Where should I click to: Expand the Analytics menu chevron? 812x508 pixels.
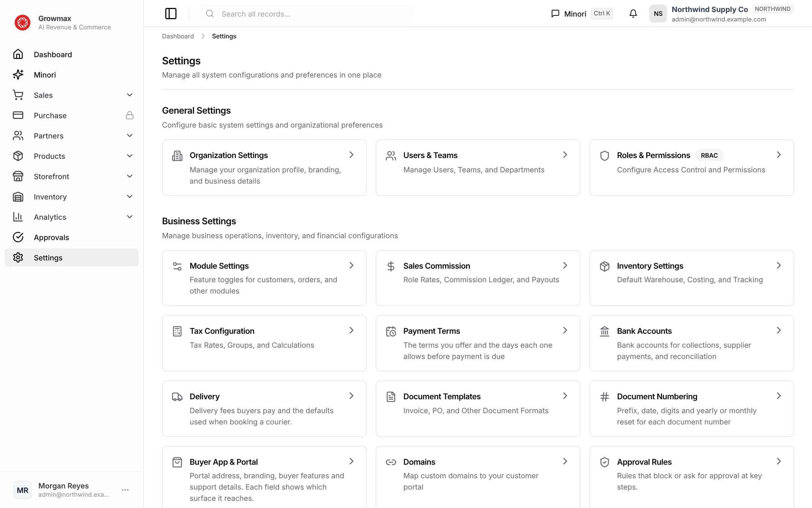click(x=130, y=217)
